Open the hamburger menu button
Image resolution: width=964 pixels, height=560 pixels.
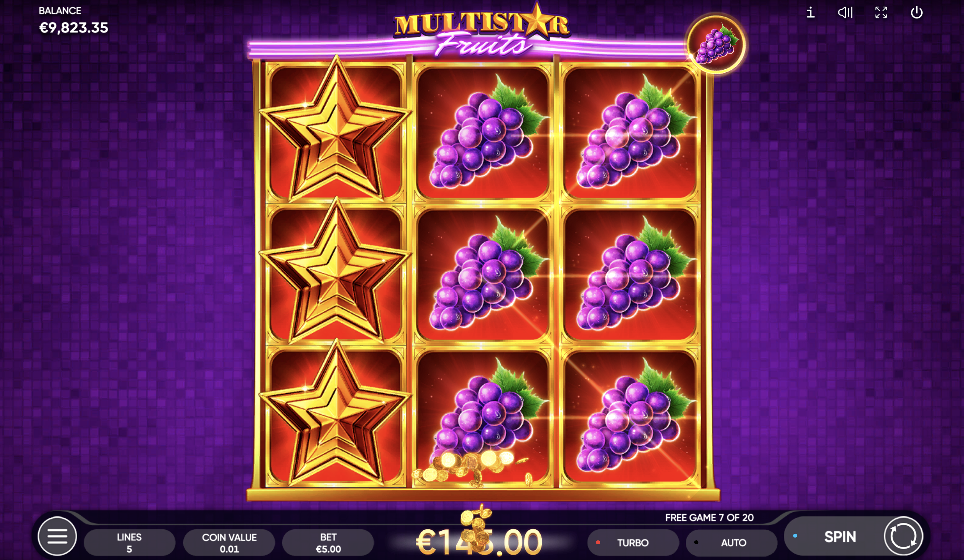pos(57,536)
